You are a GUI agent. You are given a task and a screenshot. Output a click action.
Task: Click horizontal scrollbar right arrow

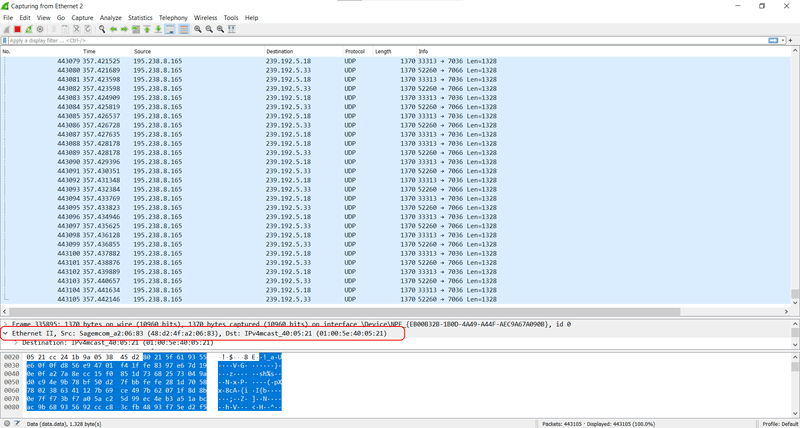tap(786, 311)
